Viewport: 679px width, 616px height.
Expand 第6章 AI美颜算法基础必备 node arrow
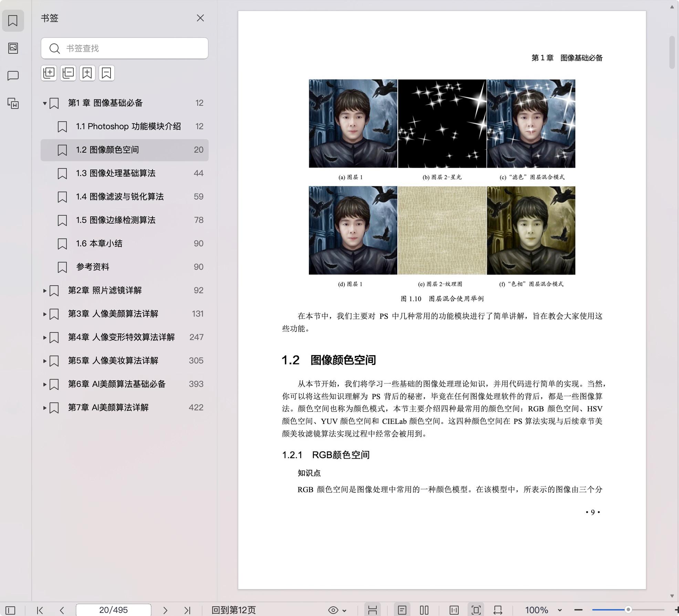44,384
